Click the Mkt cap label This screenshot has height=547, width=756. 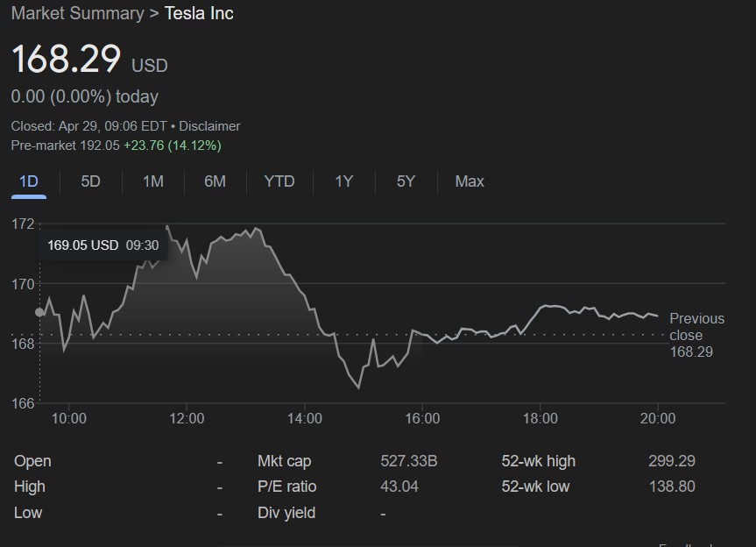pos(284,461)
